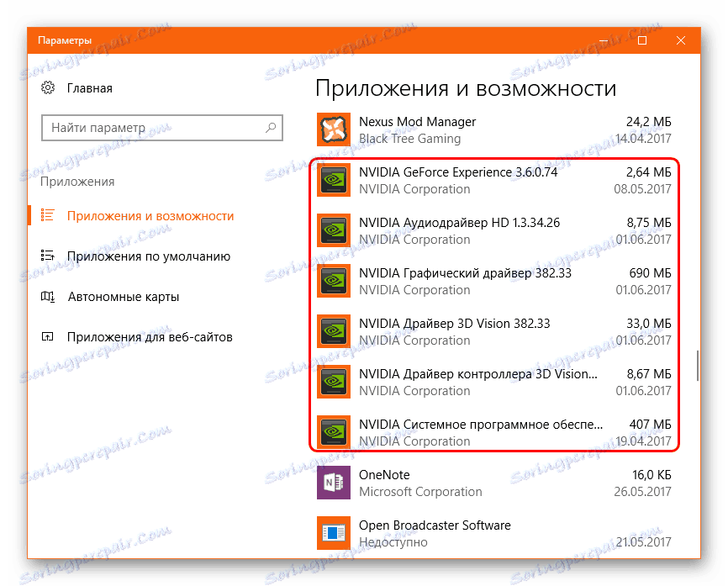Click NVIDIA Драйвер 3D Vision 382.33 icon
The height and width of the screenshot is (586, 728).
[x=334, y=331]
